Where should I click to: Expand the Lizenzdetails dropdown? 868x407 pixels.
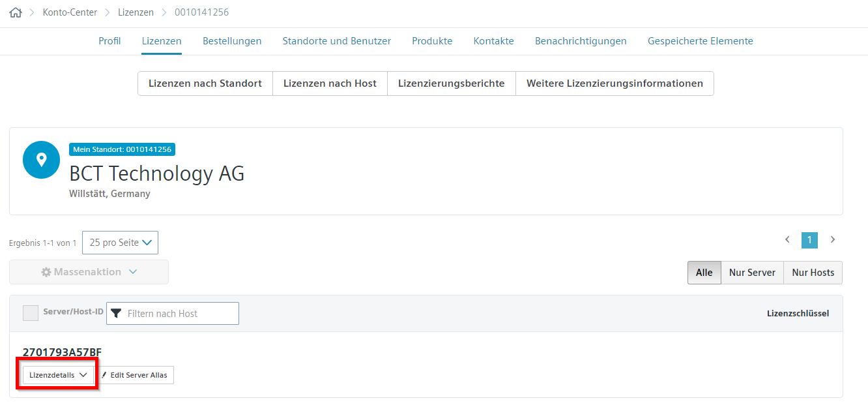click(57, 374)
